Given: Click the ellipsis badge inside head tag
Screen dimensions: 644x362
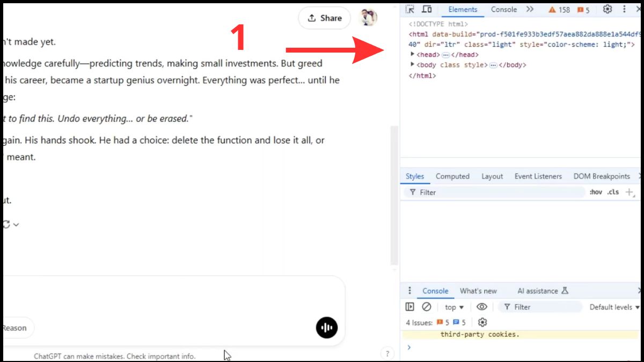Looking at the screenshot, I should click(445, 55).
